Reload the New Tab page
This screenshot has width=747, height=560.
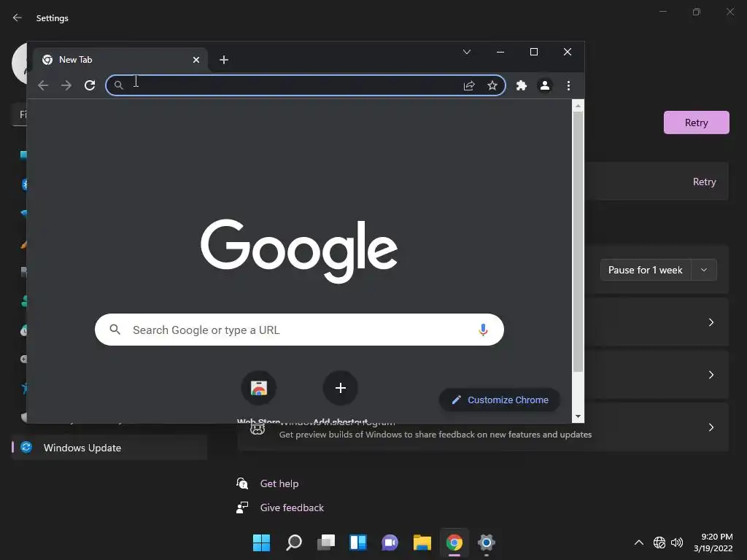pos(90,85)
